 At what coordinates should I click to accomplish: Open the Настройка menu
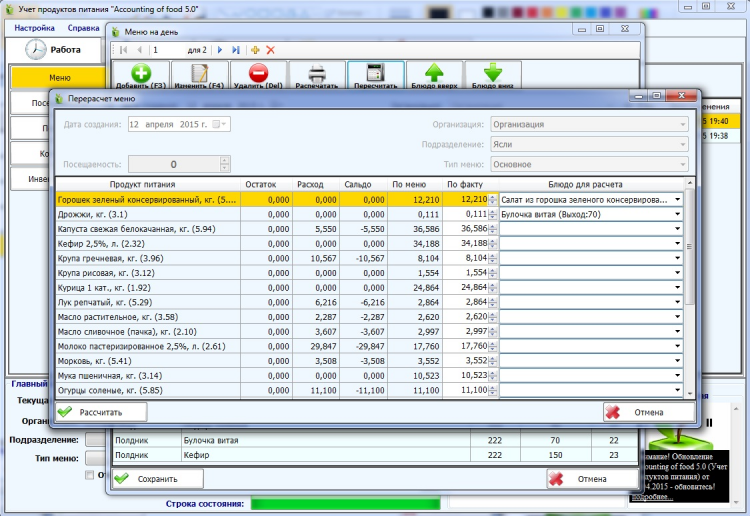coord(34,28)
